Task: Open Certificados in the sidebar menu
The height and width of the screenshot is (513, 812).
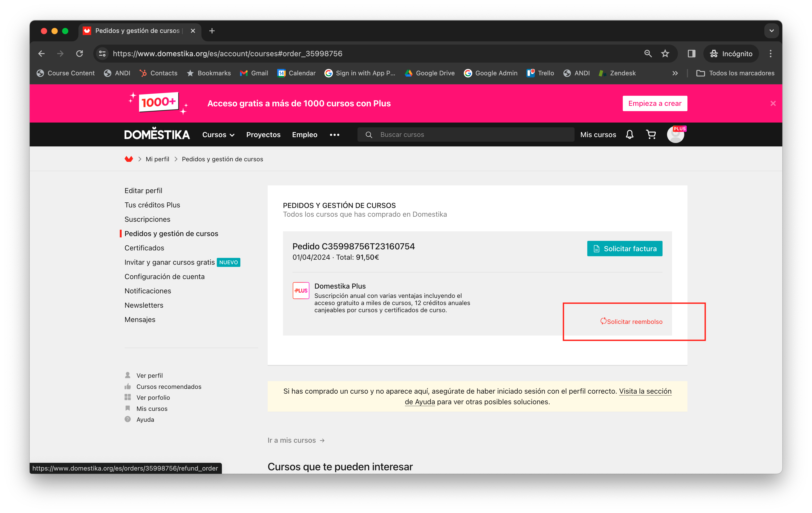Action: pyautogui.click(x=144, y=248)
